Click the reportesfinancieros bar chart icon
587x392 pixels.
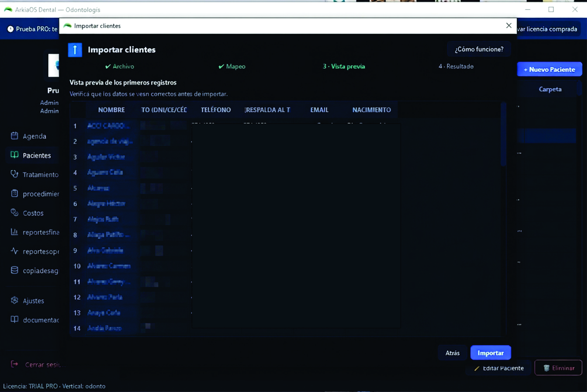click(15, 232)
